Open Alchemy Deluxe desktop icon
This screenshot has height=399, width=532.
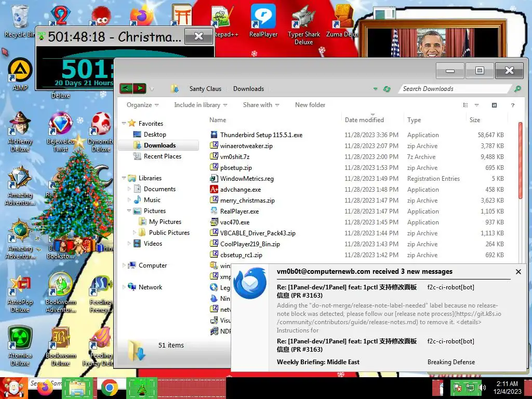20,131
